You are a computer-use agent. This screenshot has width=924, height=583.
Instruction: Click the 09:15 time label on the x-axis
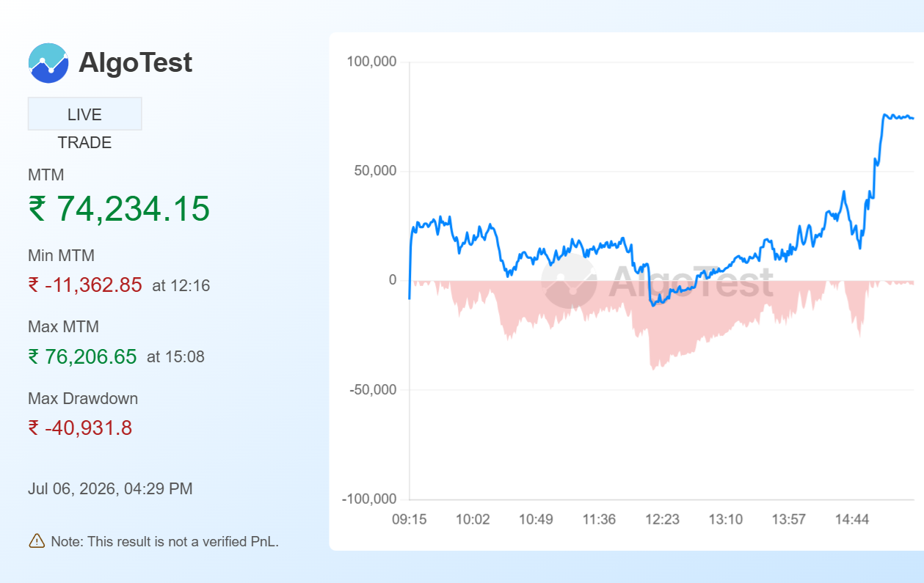click(x=409, y=520)
